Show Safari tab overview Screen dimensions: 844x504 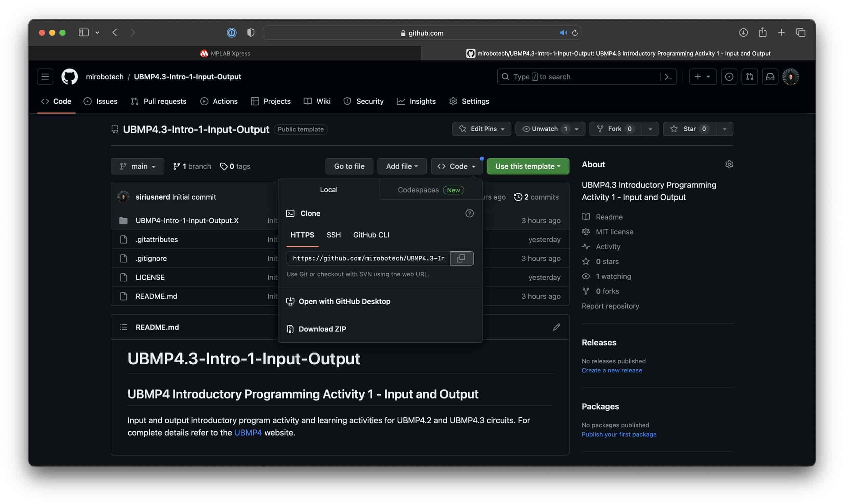pyautogui.click(x=800, y=33)
